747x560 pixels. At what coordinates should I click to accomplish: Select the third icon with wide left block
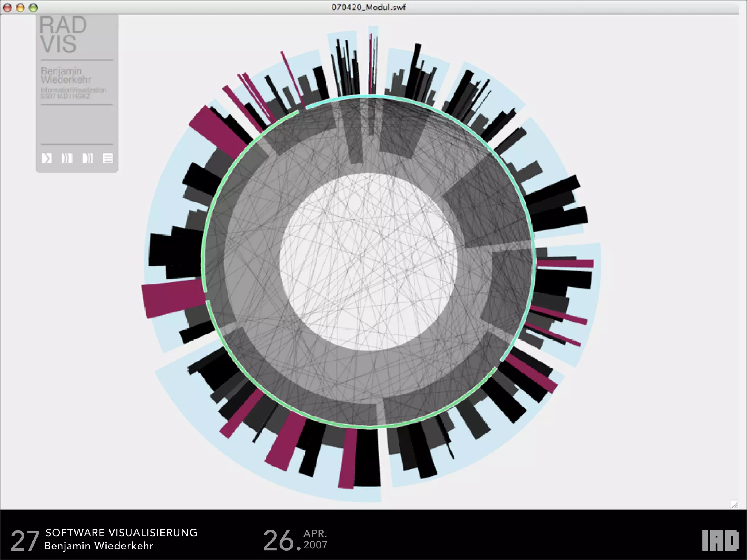tap(88, 158)
